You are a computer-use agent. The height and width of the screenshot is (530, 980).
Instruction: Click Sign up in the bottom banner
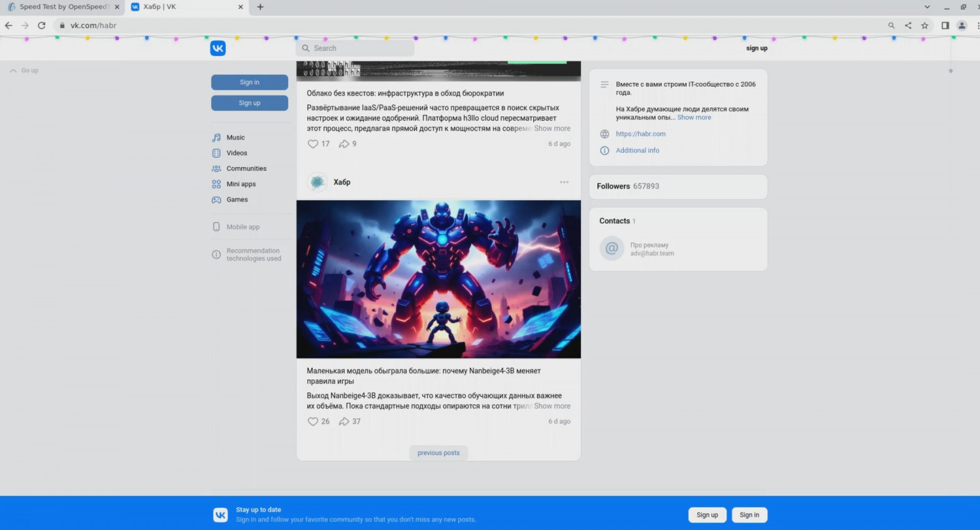(x=707, y=515)
